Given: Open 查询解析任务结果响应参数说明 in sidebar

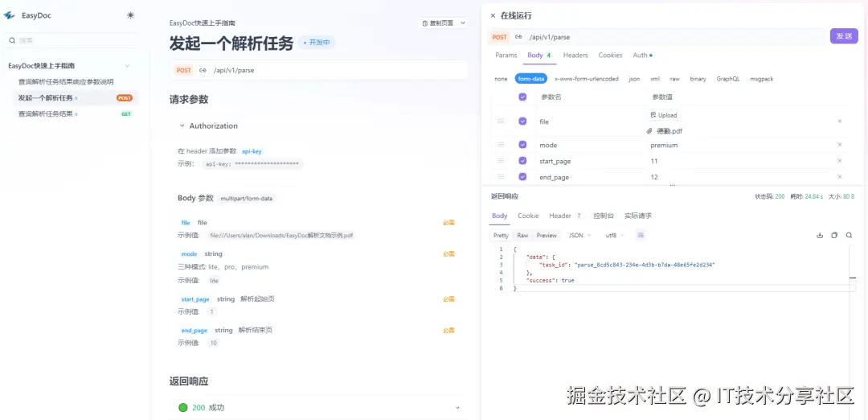Looking at the screenshot, I should [66, 82].
